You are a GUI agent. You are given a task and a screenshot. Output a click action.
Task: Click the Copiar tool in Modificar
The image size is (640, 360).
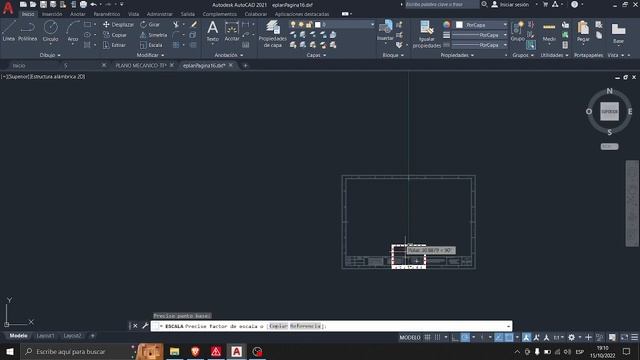pos(115,35)
